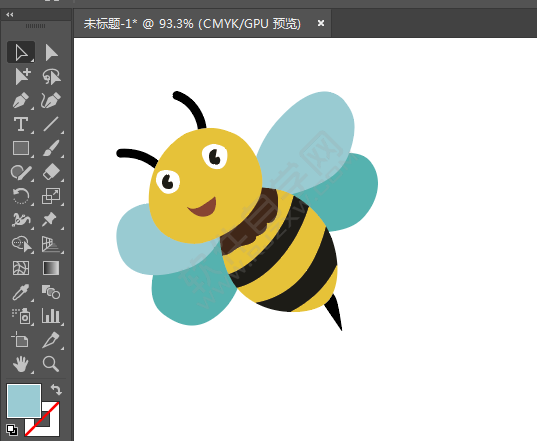Pick the Type tool
537x441 pixels.
pyautogui.click(x=21, y=124)
